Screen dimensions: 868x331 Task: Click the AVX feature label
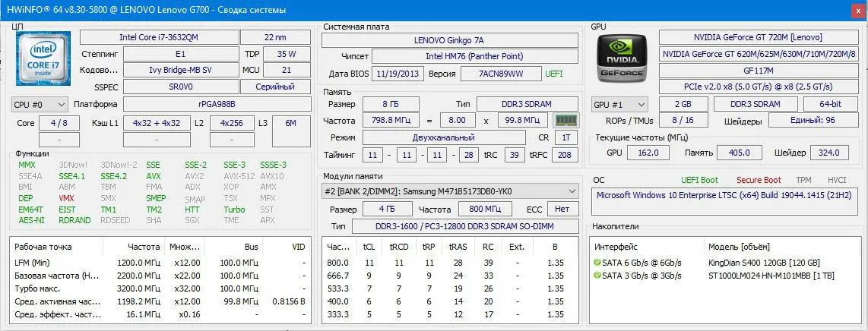[154, 176]
